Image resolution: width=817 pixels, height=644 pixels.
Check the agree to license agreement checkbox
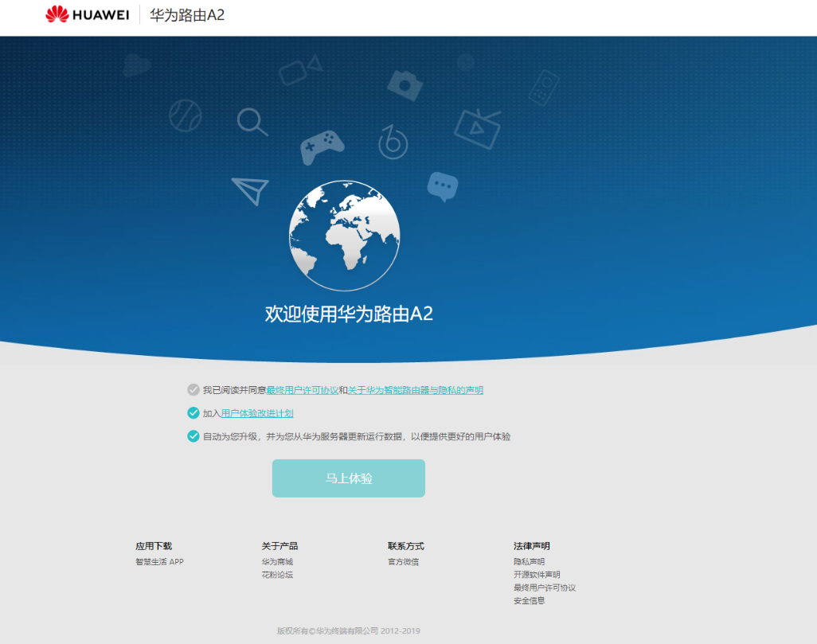(x=193, y=390)
